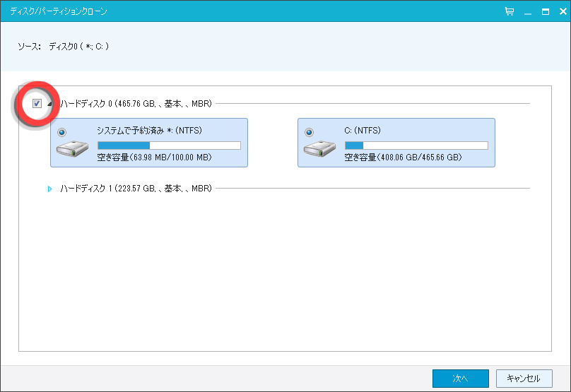
Task: Close the ディスク/パーティションクローン window
Action: click(x=563, y=11)
